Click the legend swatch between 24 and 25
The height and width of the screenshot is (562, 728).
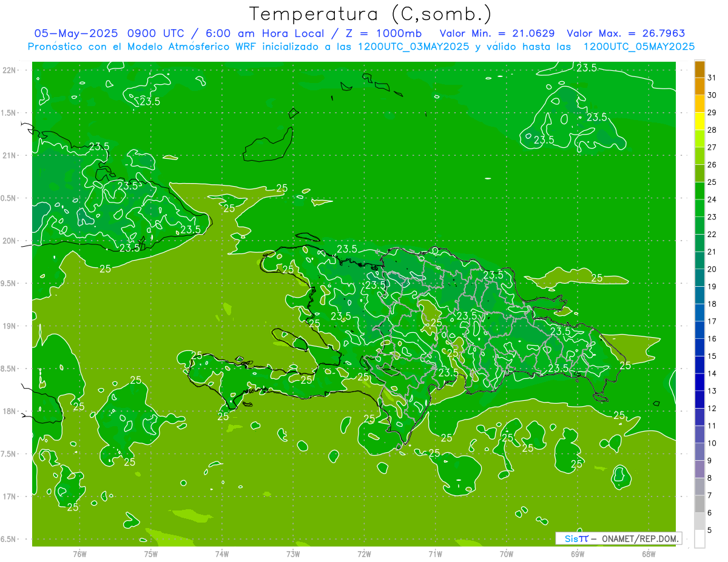(699, 190)
